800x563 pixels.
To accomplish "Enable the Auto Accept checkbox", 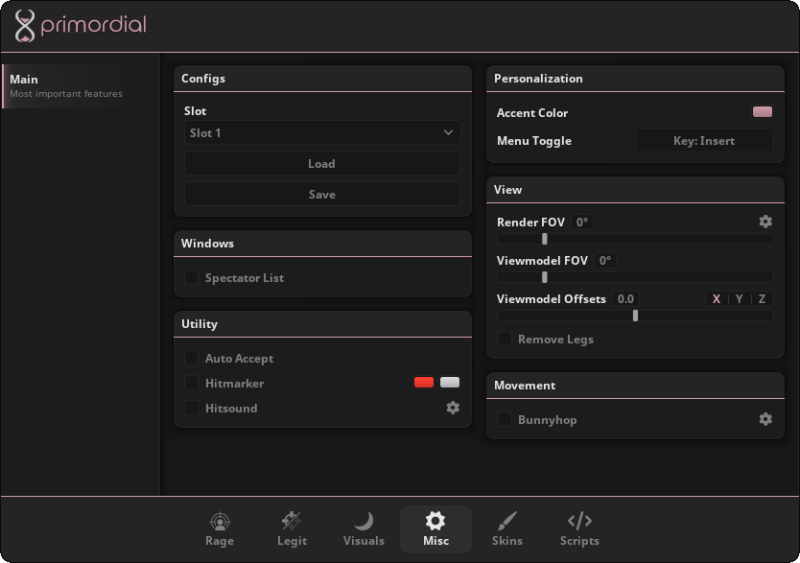I will pyautogui.click(x=191, y=358).
